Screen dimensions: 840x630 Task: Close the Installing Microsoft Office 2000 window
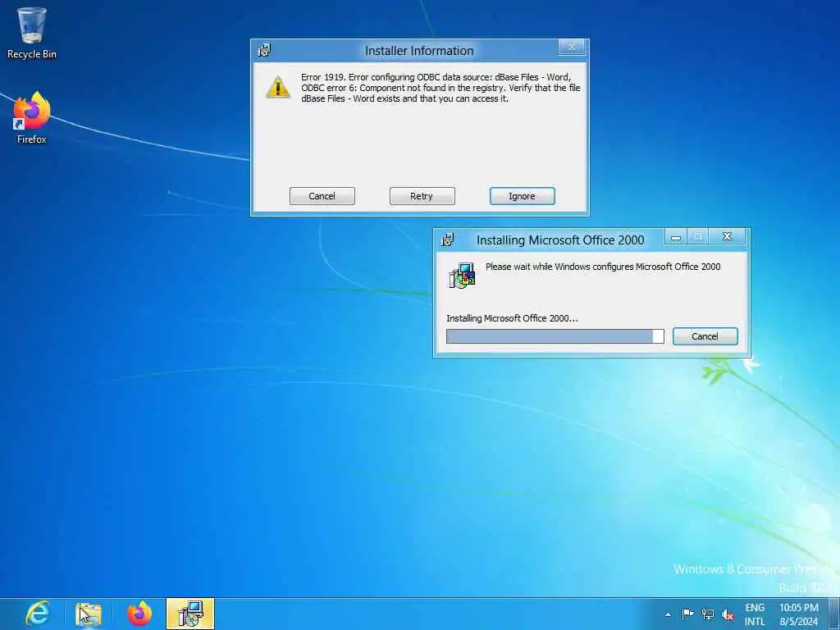pos(727,236)
